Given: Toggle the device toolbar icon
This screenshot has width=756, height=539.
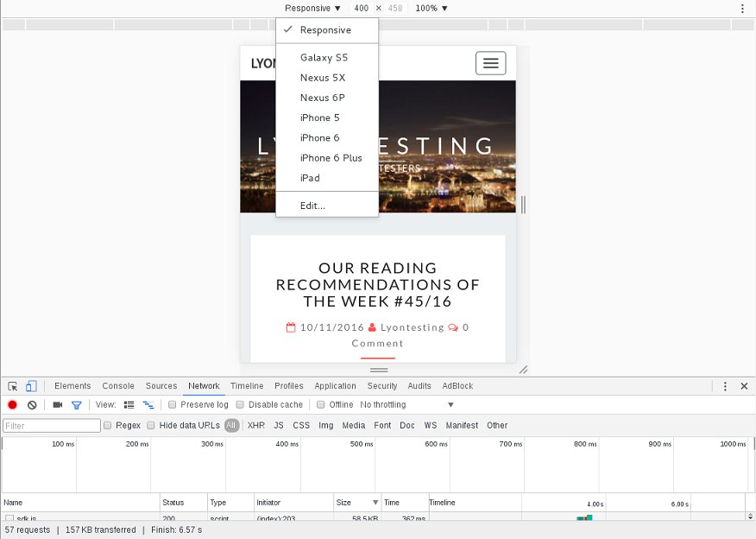Looking at the screenshot, I should (x=31, y=386).
